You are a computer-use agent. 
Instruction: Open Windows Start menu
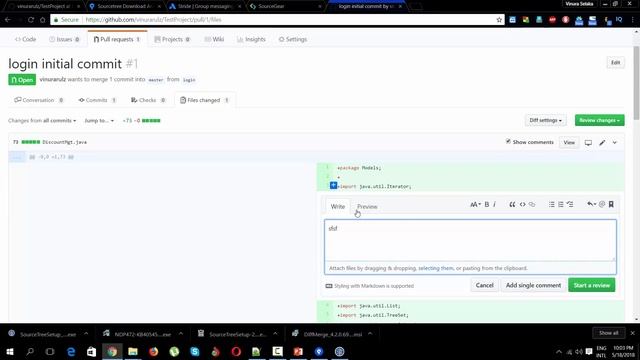click(10, 351)
